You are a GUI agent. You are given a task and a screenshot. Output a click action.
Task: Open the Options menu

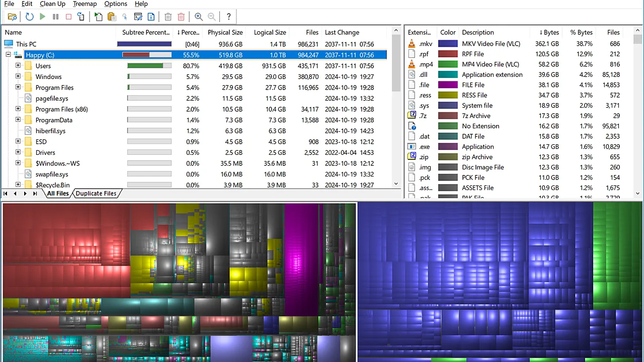coord(116,4)
